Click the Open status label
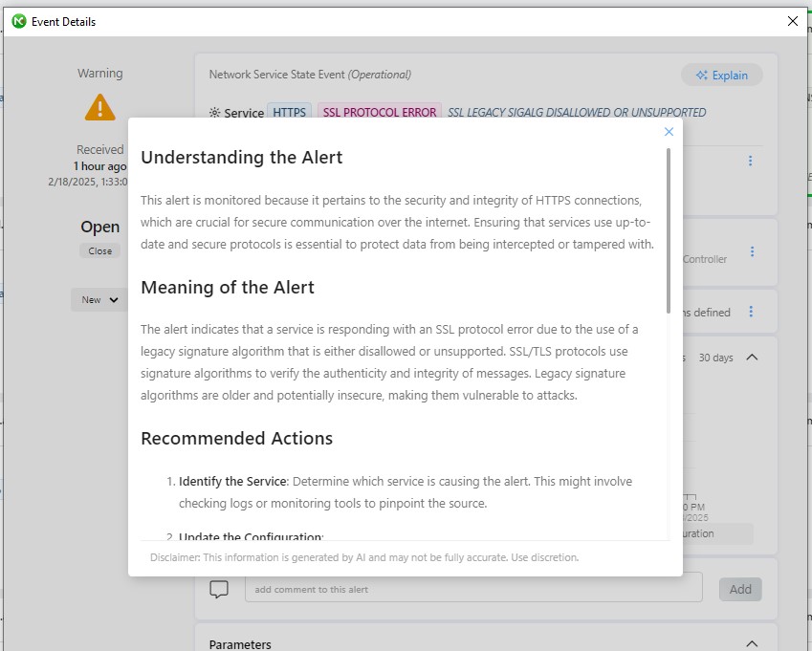This screenshot has height=651, width=812. point(100,227)
